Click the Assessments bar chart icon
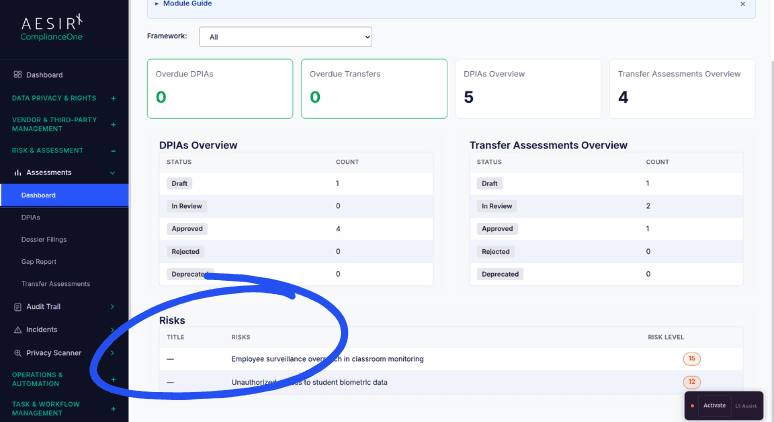This screenshot has width=774, height=422. pyautogui.click(x=18, y=173)
